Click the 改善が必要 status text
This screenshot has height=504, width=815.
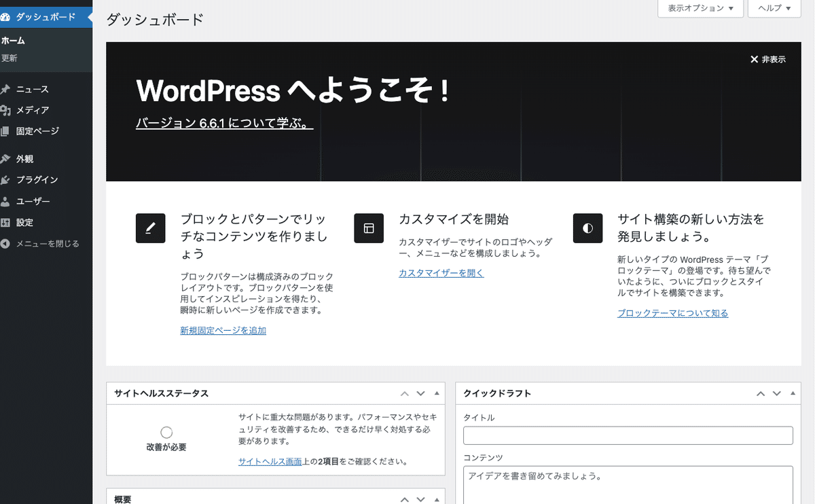pos(166,447)
